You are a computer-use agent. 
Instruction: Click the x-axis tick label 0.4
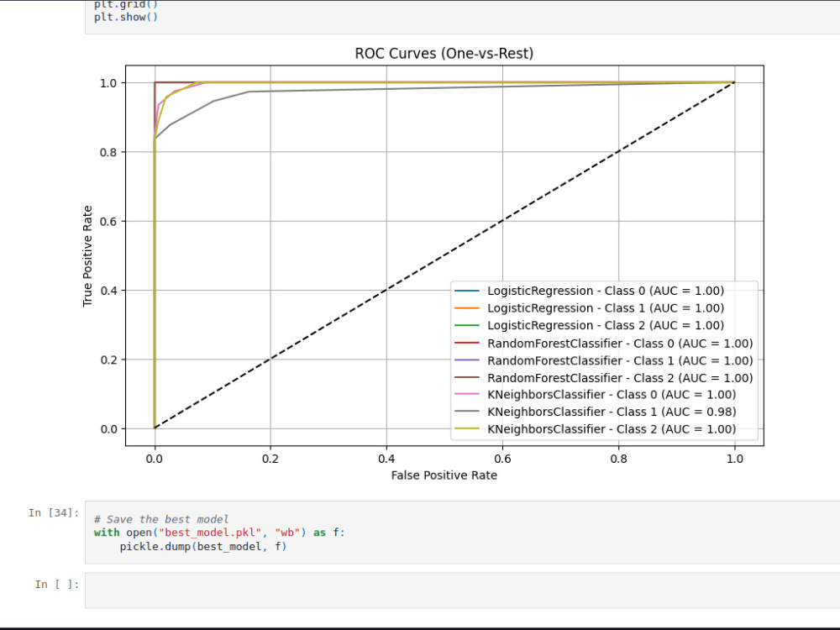pos(386,459)
